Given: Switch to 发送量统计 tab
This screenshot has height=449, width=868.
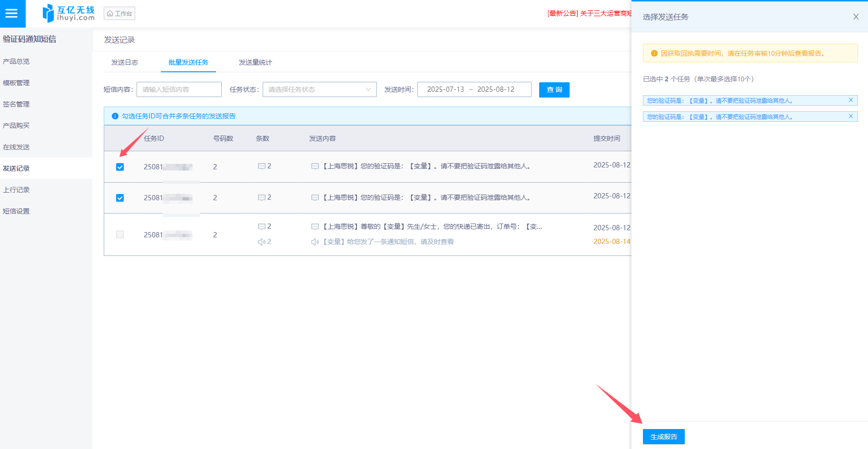Looking at the screenshot, I should (255, 62).
